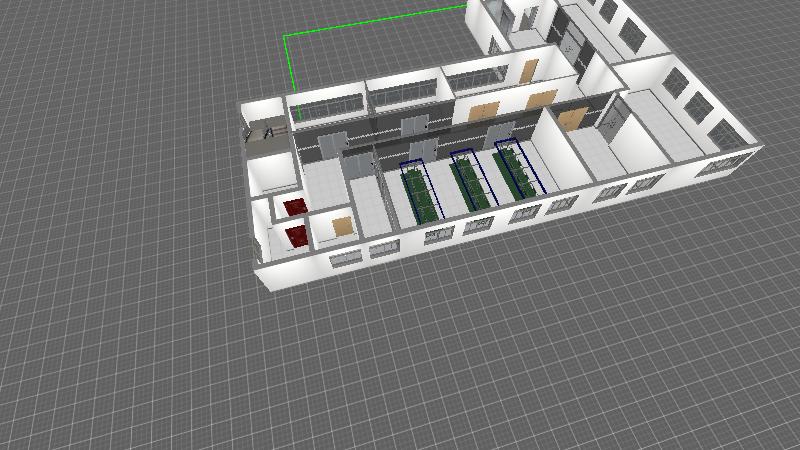Click the left wooden double door in the corridor
The width and height of the screenshot is (800, 450).
pos(484,110)
